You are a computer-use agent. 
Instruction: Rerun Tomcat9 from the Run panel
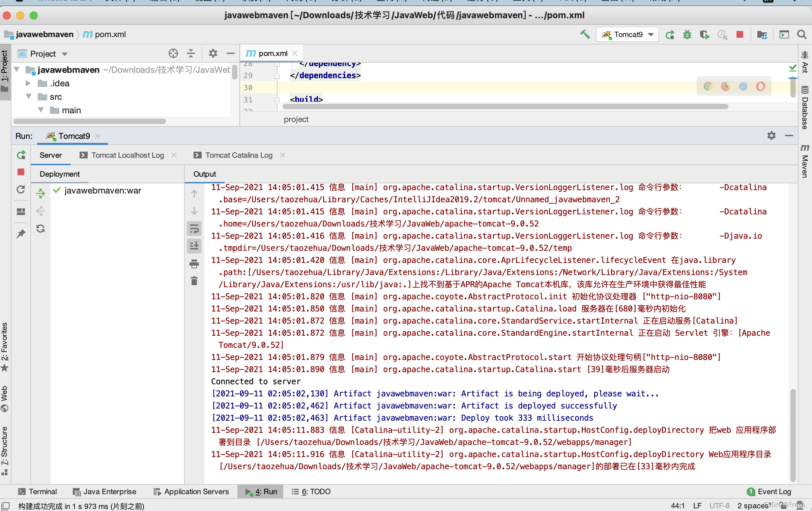[21, 155]
